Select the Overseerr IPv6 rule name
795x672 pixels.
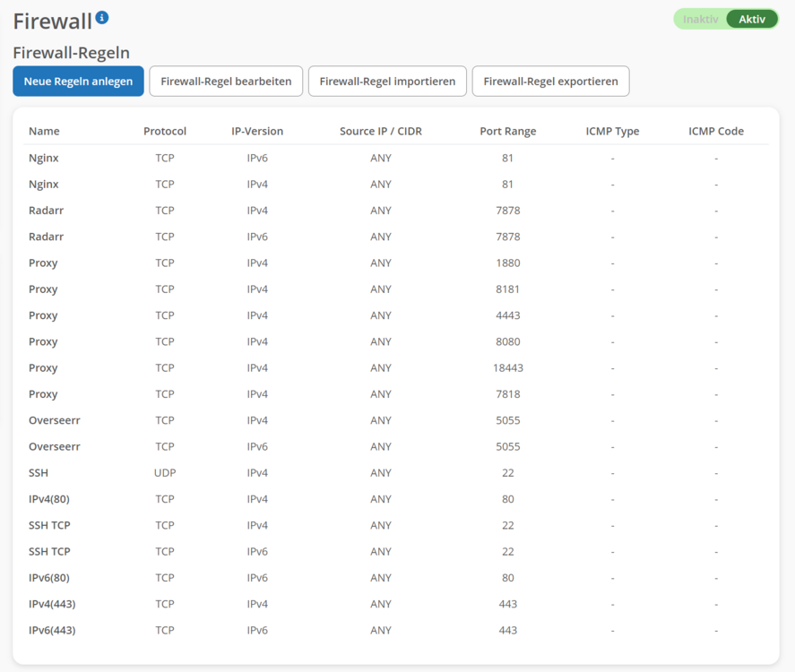pyautogui.click(x=55, y=447)
